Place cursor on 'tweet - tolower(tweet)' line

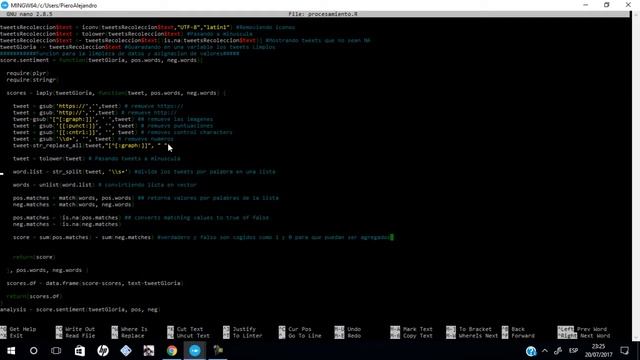[96, 158]
